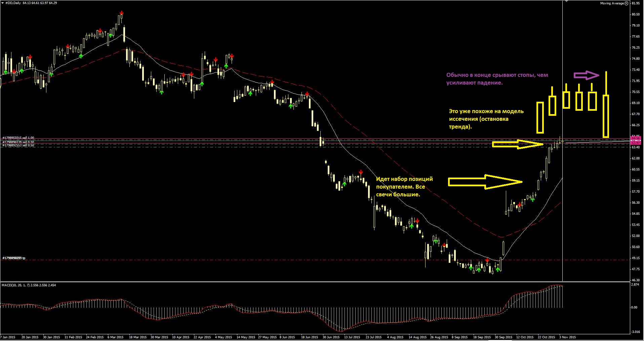The image size is (644, 341).
Task: Select the chart shift triangle marker at top
Action: (x=566, y=1)
